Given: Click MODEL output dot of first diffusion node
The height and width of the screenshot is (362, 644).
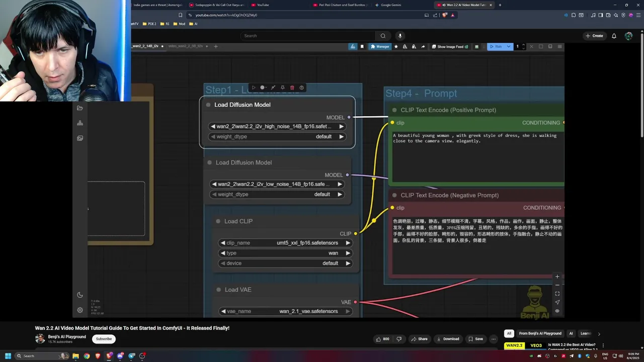Looking at the screenshot, I should tap(349, 118).
